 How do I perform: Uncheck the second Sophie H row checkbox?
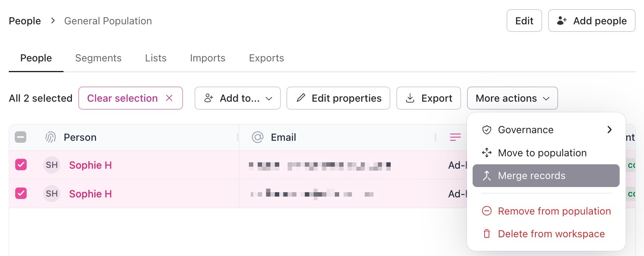[21, 193]
